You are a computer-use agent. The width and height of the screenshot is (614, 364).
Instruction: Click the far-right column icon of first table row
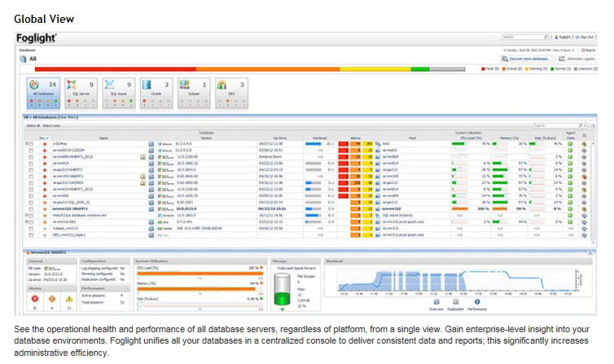[x=584, y=144]
